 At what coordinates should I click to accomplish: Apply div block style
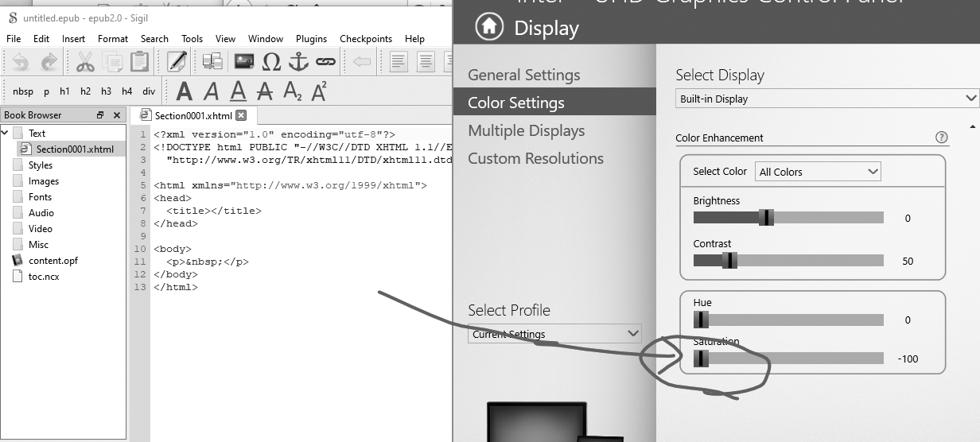pyautogui.click(x=149, y=91)
